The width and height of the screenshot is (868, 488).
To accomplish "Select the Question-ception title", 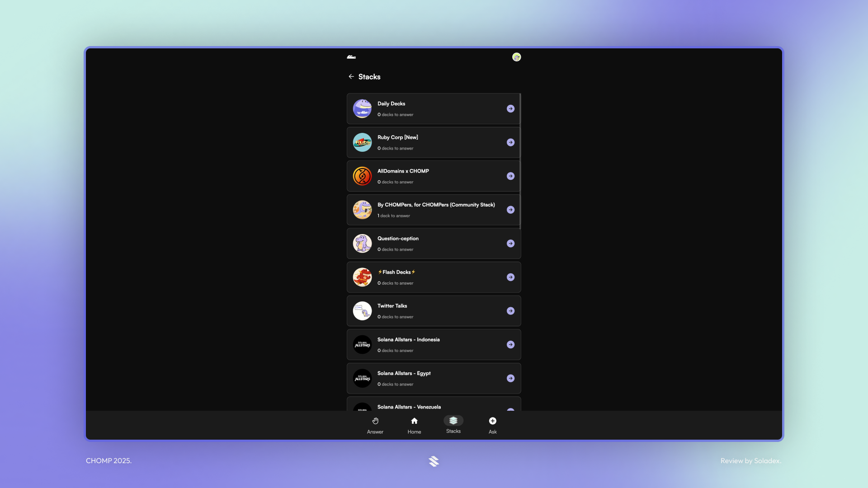I will 398,239.
